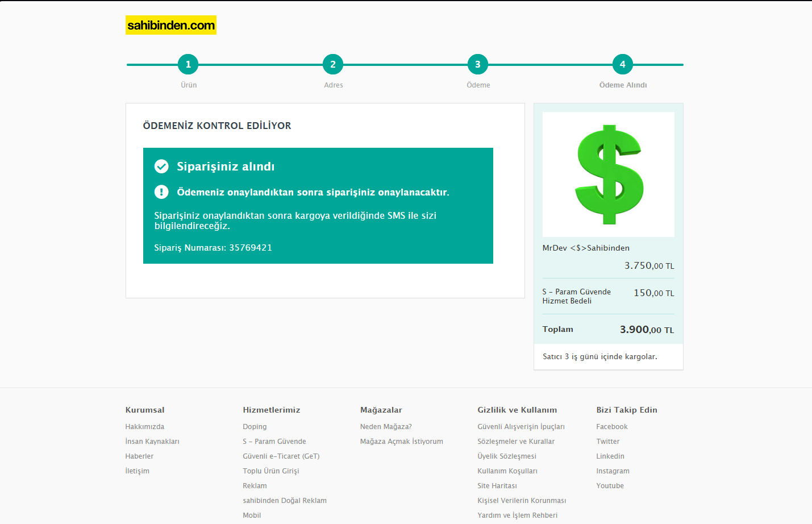
Task: Open Toplu Ürün Girişi link
Action: pos(271,471)
